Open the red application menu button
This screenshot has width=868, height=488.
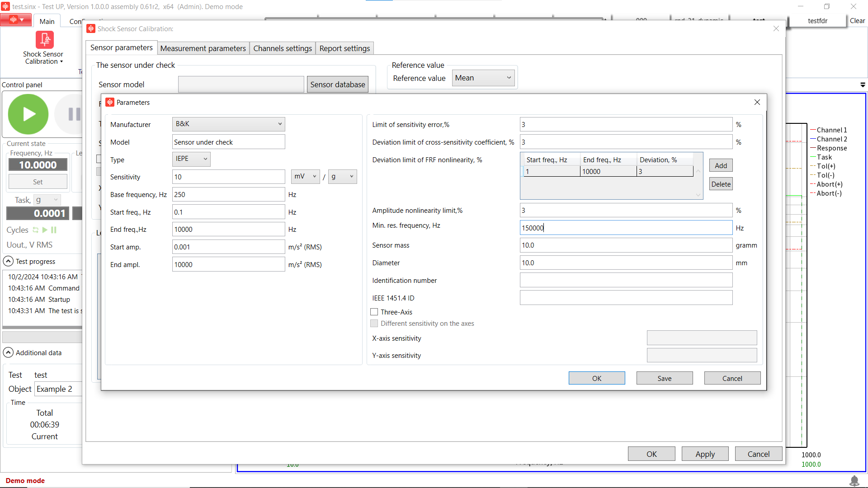coord(16,20)
